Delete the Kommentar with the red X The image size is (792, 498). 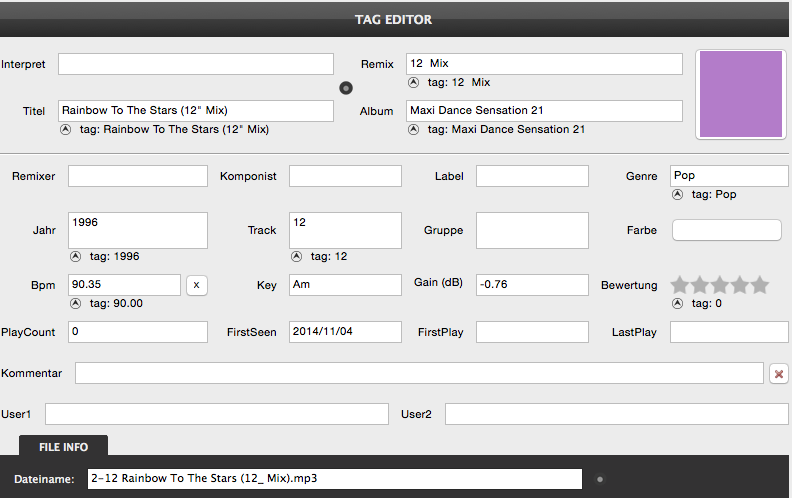pos(778,374)
